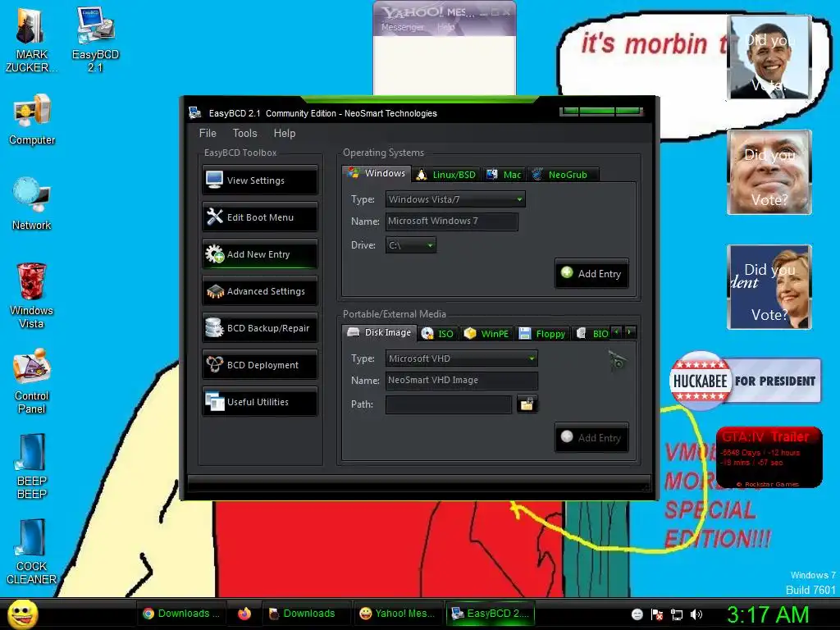Switch to Chrome Downloads taskbar item
This screenshot has width=840, height=630.
tap(181, 614)
